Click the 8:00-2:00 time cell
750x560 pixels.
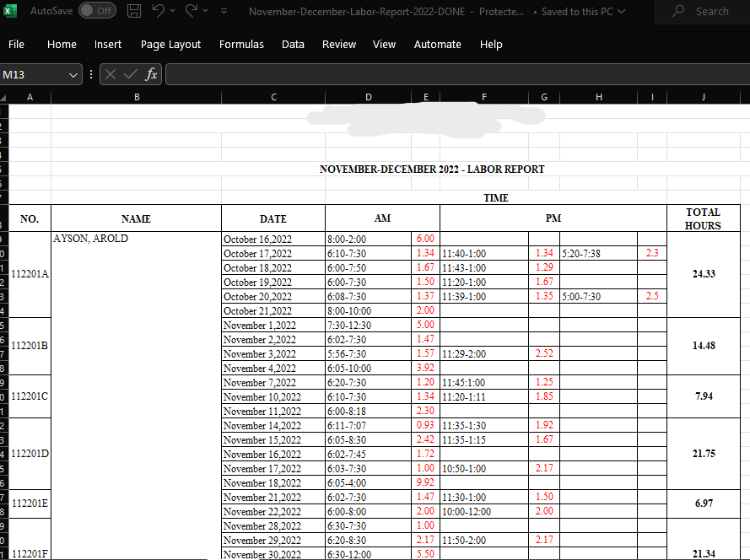tap(369, 240)
